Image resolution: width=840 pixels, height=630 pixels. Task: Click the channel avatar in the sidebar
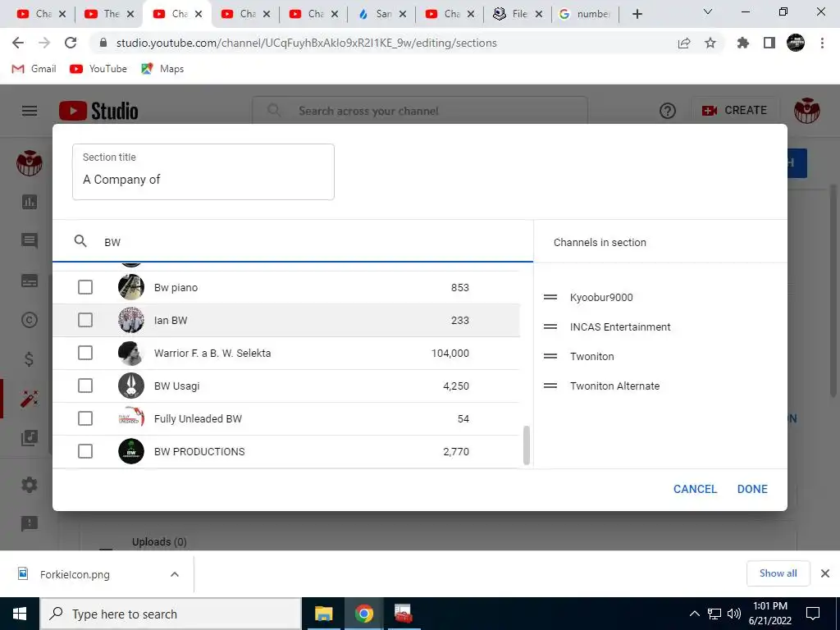tap(30, 163)
